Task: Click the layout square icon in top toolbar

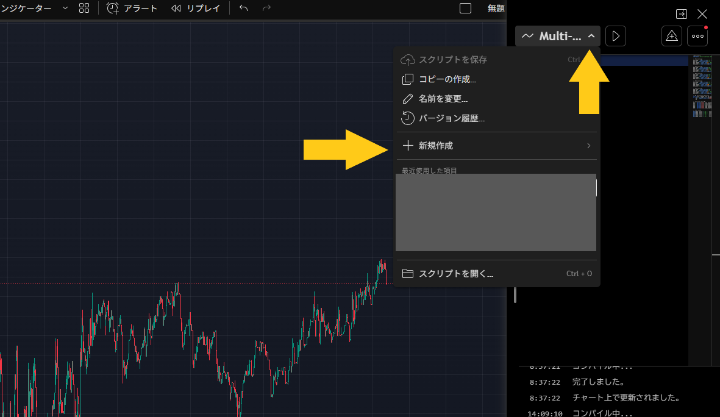Action: tap(465, 8)
